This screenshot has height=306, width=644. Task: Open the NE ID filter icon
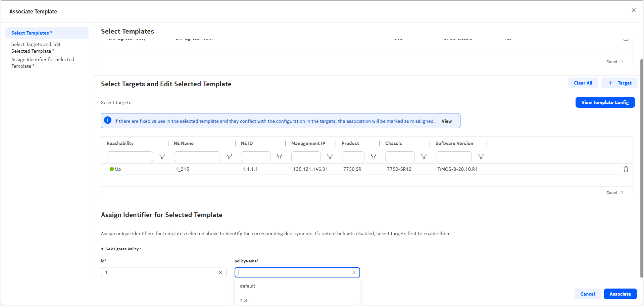tap(280, 157)
